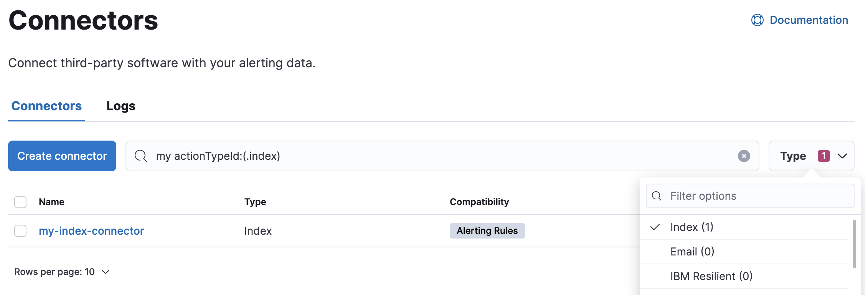
Task: Click the Alerting Rules compatibility badge
Action: click(x=487, y=230)
